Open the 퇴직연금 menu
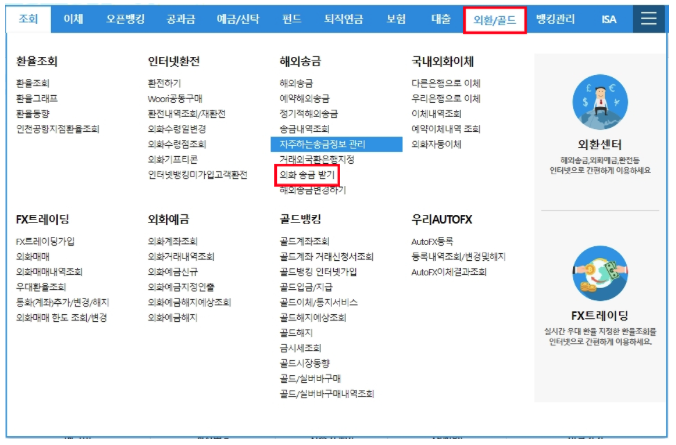 tap(344, 19)
